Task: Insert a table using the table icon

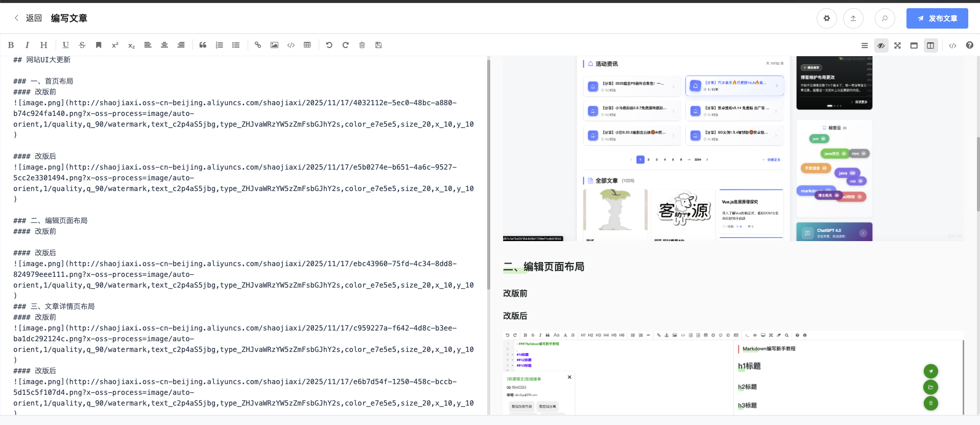Action: click(307, 45)
